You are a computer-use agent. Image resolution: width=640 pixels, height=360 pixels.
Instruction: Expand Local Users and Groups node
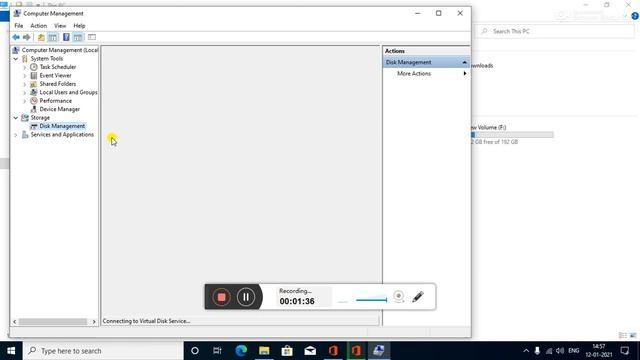pyautogui.click(x=24, y=93)
